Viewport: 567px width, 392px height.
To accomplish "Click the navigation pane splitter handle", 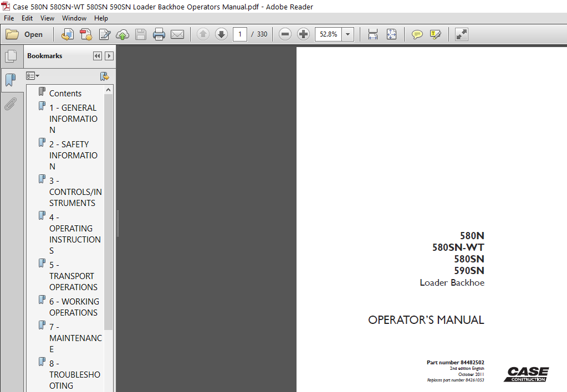I will point(118,224).
